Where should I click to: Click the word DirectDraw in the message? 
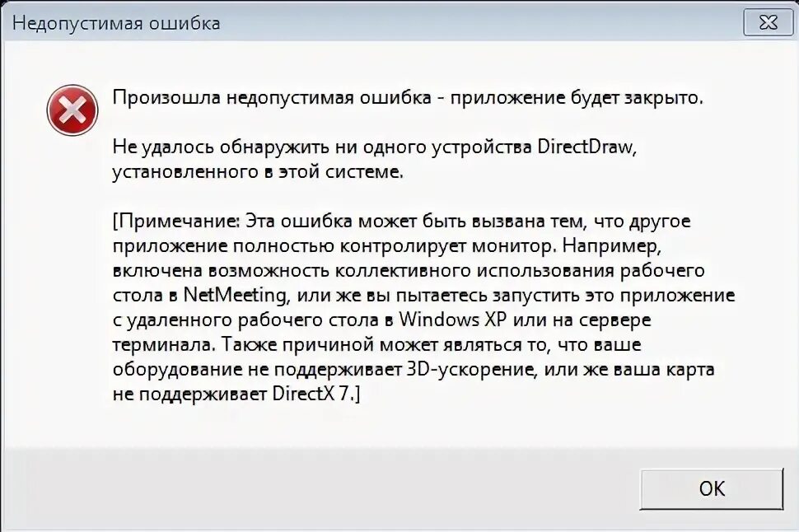pos(587,147)
